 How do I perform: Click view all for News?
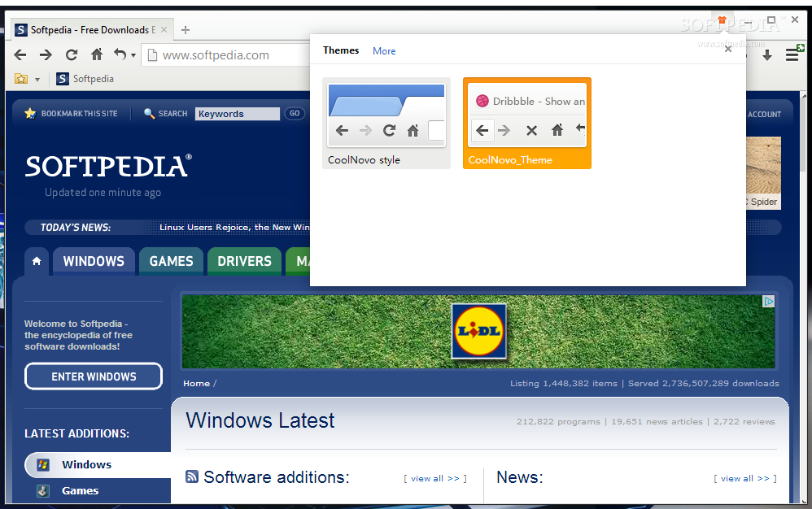(745, 478)
